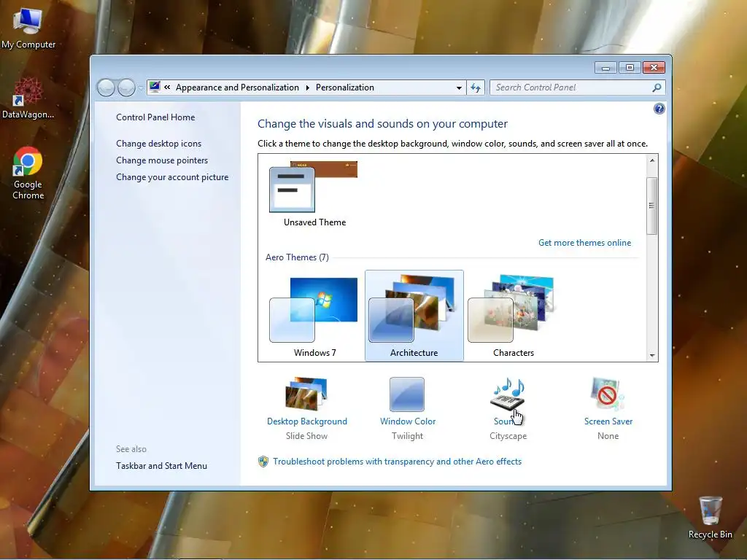Screen dimensions: 747x560
Task: Open the recent pages dropdown beside Forward
Action: (141, 87)
